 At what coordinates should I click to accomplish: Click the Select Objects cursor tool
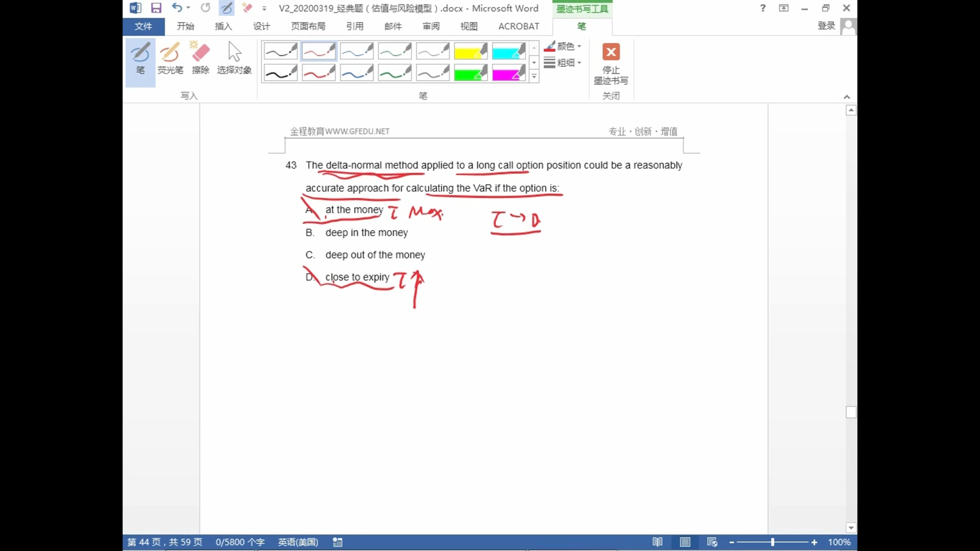pos(234,59)
